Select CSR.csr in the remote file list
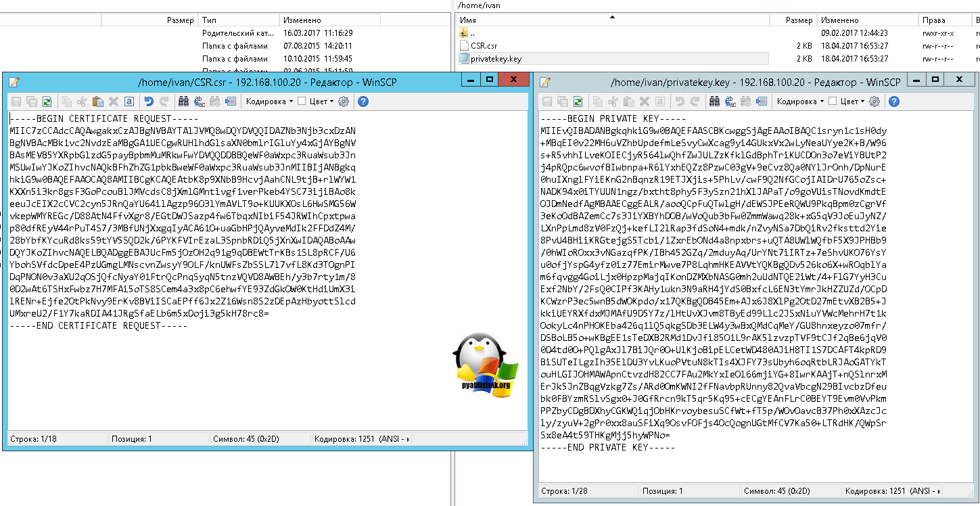 pos(484,45)
